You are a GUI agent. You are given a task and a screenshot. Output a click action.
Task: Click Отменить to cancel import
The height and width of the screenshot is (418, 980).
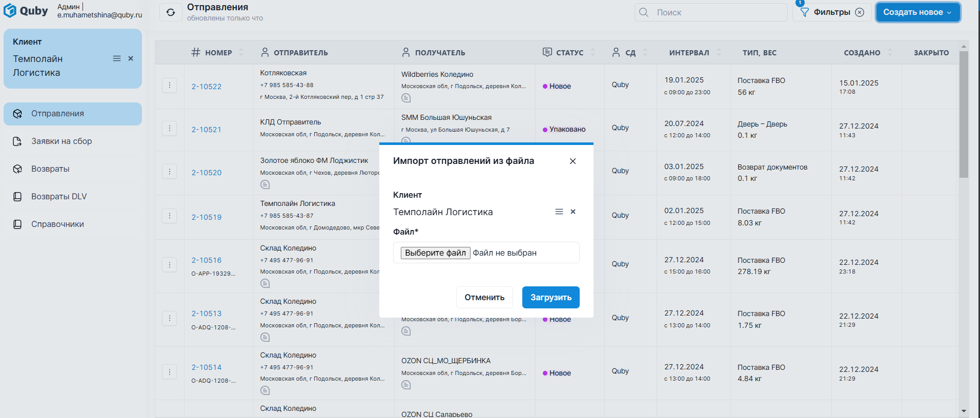coord(484,298)
